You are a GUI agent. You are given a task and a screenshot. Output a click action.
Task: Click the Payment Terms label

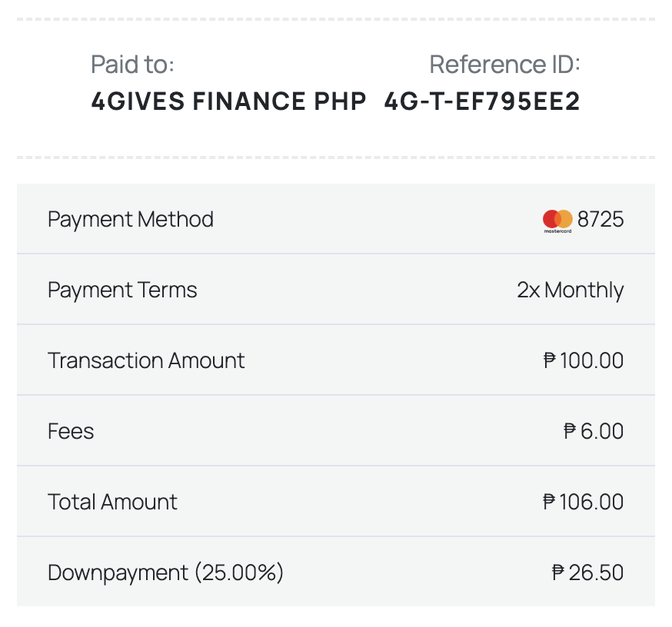point(122,290)
